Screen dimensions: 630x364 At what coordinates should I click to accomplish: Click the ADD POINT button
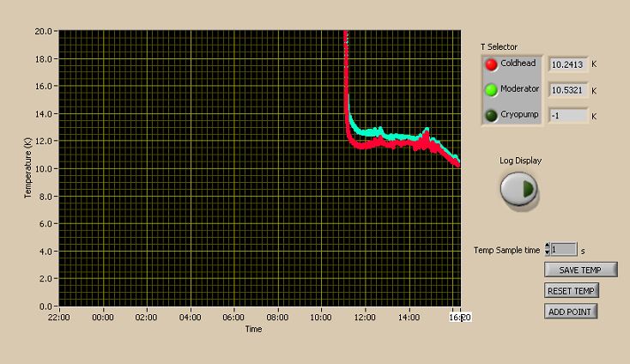[x=571, y=312]
